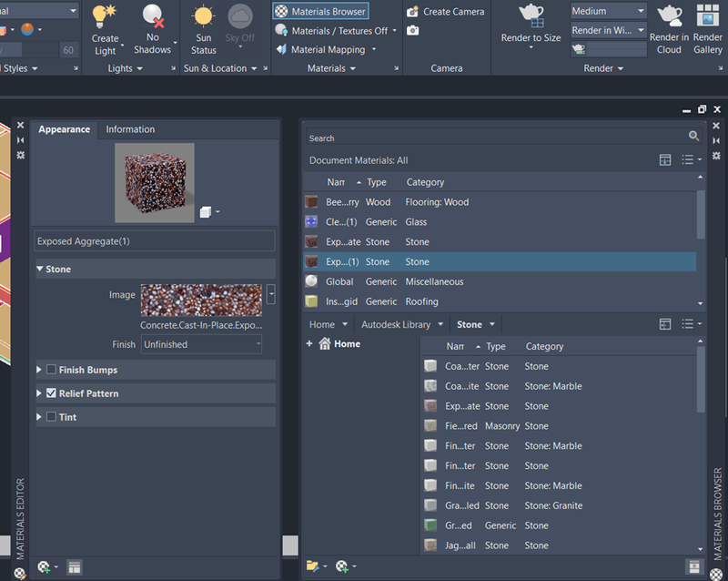The height and width of the screenshot is (581, 728).
Task: Click the Create Light icon
Action: pos(105,16)
